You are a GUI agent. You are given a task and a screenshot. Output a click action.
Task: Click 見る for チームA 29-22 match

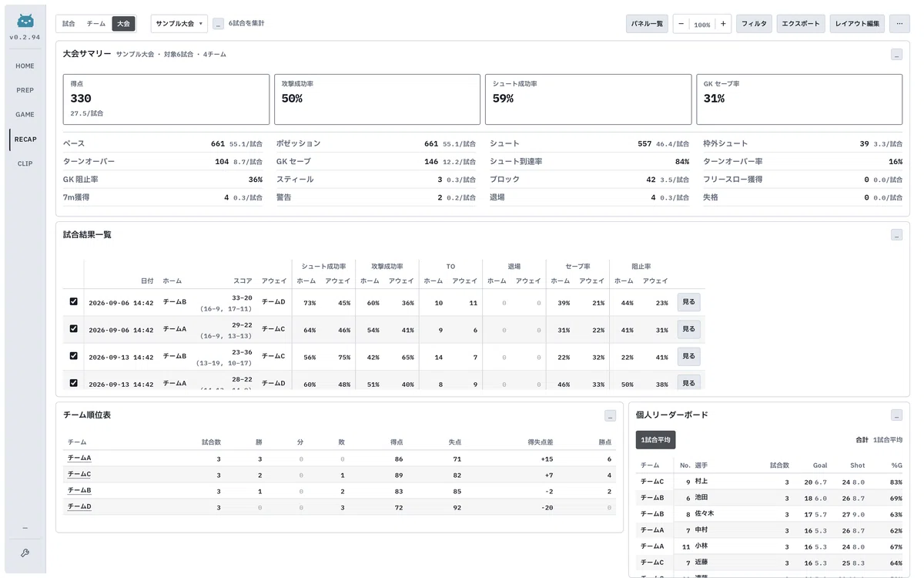coord(688,329)
